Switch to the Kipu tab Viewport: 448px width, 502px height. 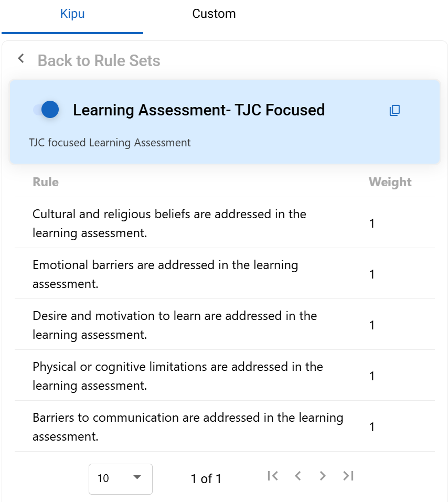coord(72,14)
